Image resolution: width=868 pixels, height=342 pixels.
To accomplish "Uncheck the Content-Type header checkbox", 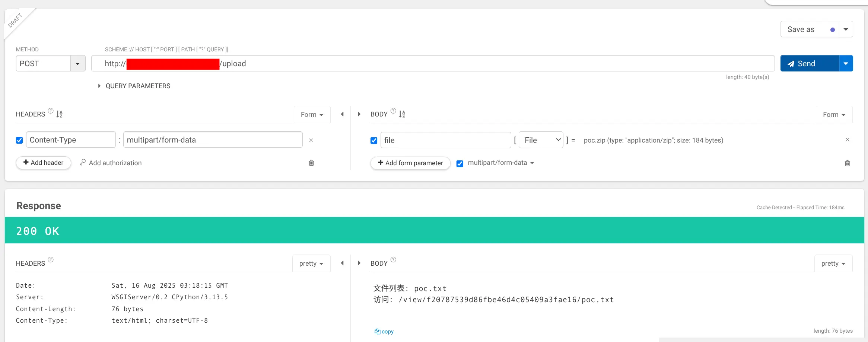I will (19, 140).
